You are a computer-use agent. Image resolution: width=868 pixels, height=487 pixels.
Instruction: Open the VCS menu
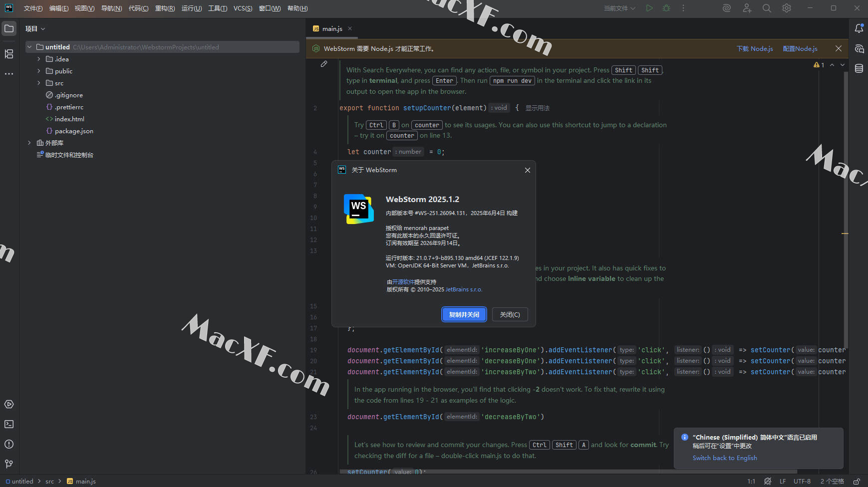(243, 8)
